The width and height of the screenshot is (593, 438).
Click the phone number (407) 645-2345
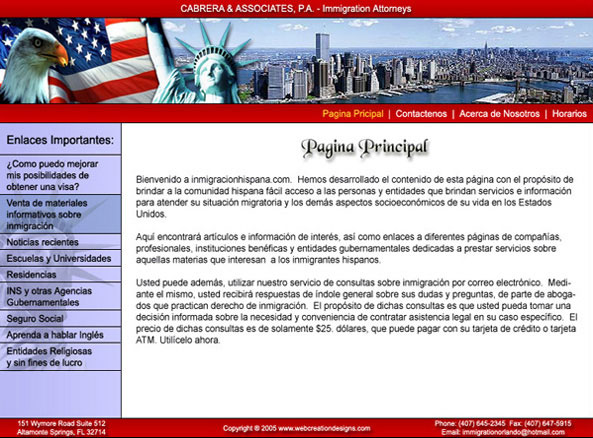(481, 423)
